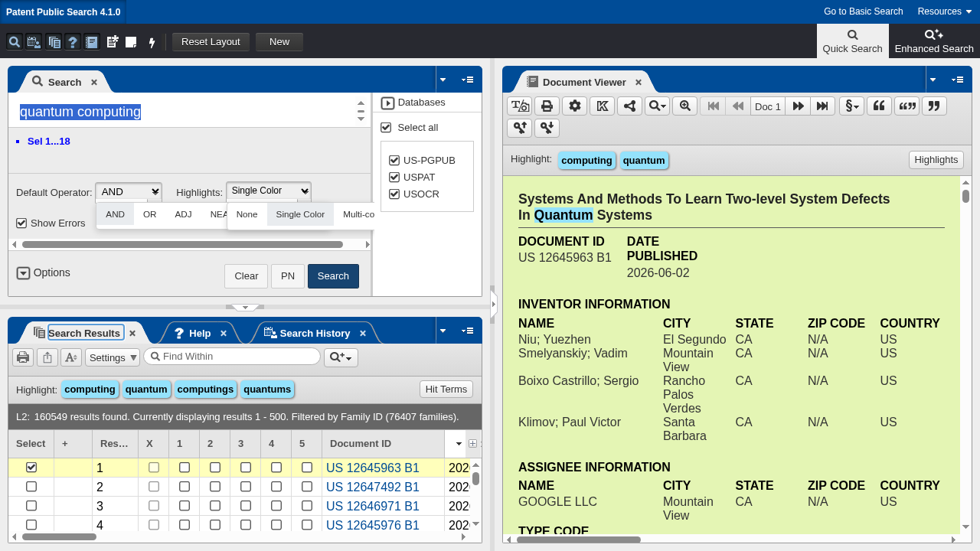Open the advanced find dropdown in Search Results
The image size is (980, 551).
341,357
